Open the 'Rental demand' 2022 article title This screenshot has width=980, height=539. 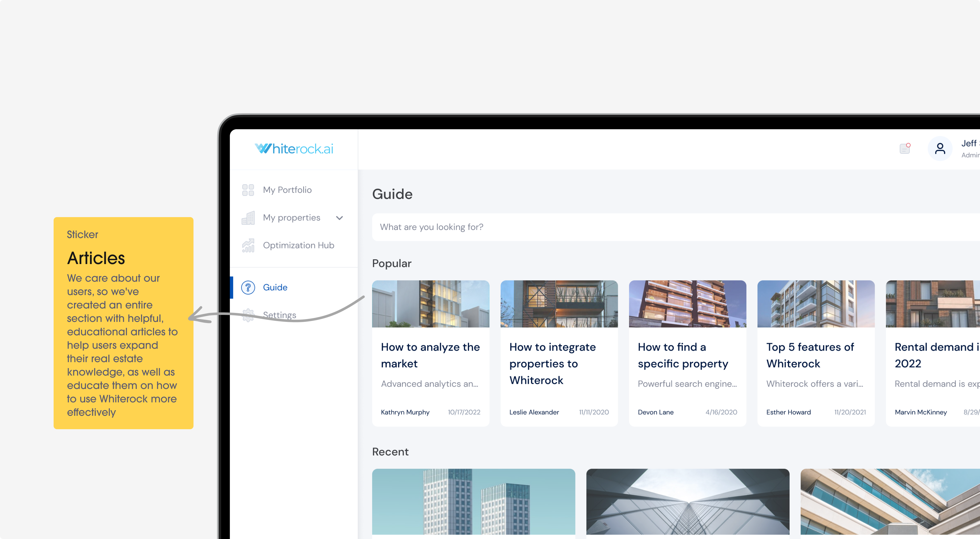937,355
